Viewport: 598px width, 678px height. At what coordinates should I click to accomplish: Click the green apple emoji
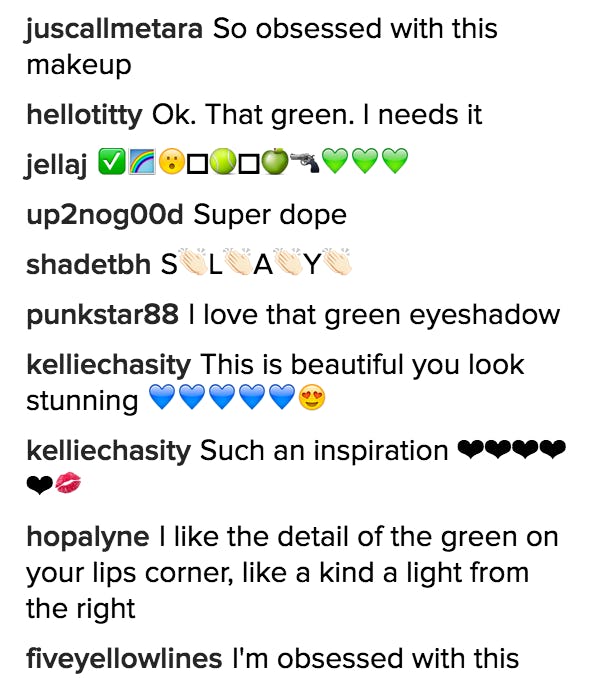pyautogui.click(x=275, y=161)
